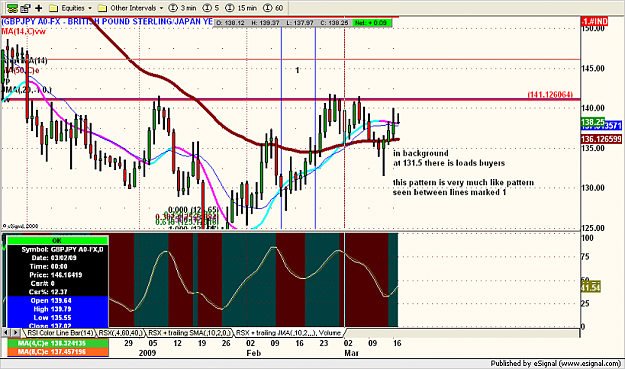Select the green 138.25 price marker

click(x=593, y=122)
